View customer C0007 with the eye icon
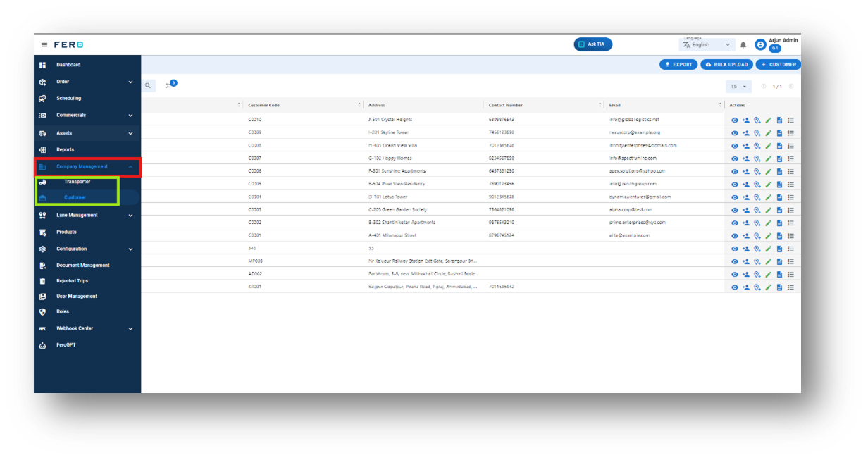Image resolution: width=868 pixels, height=460 pixels. (735, 158)
